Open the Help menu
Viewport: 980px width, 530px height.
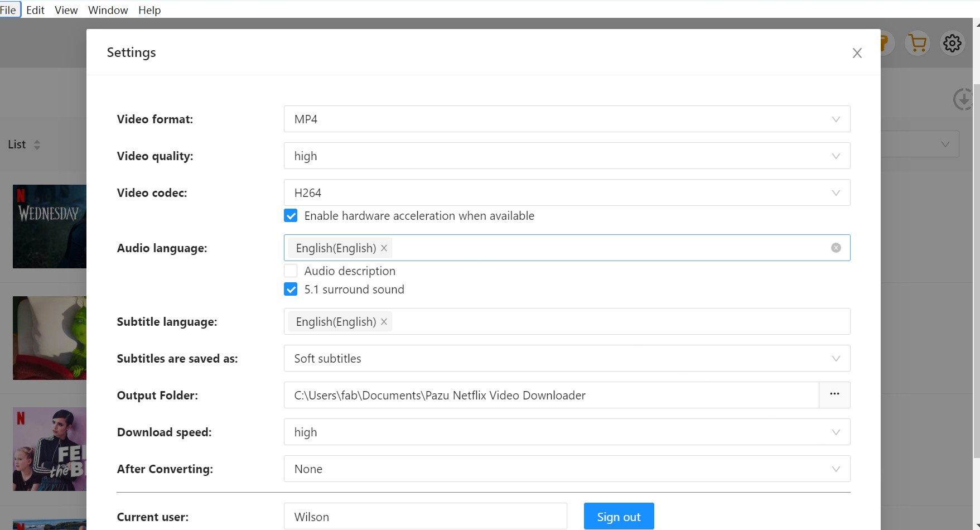pos(149,10)
